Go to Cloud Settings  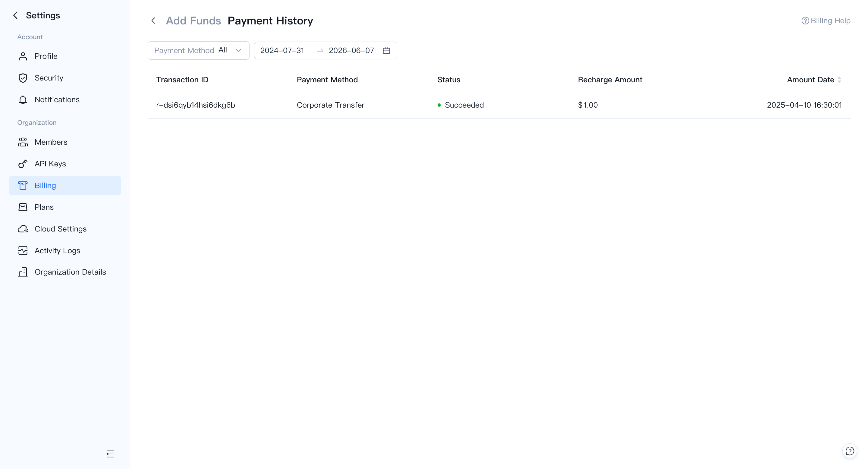(65, 229)
